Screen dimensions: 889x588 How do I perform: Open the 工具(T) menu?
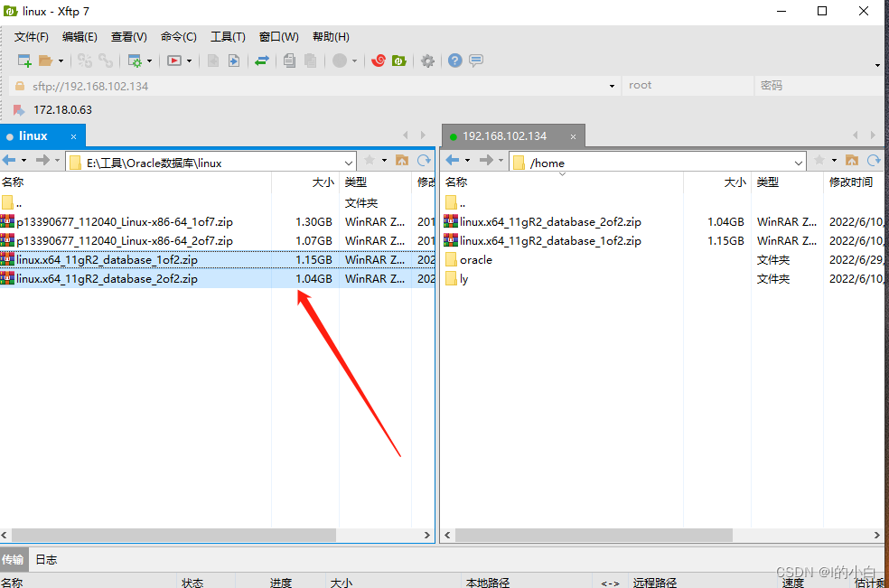pos(228,37)
